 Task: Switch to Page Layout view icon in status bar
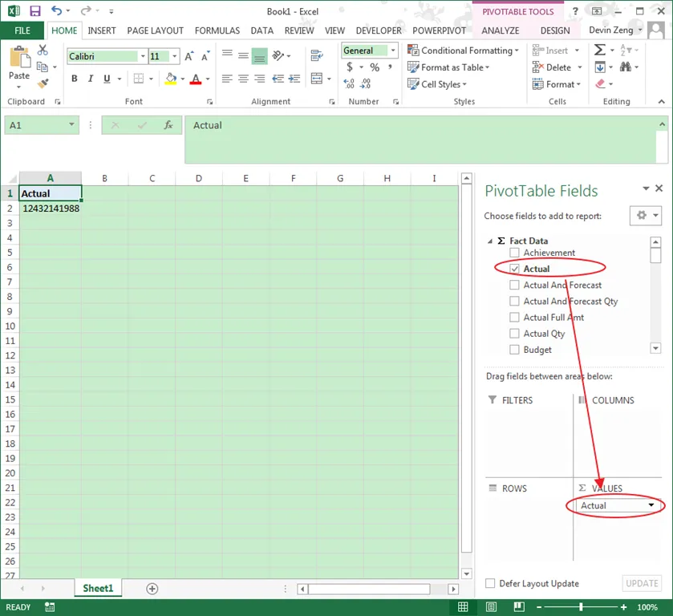pos(491,607)
